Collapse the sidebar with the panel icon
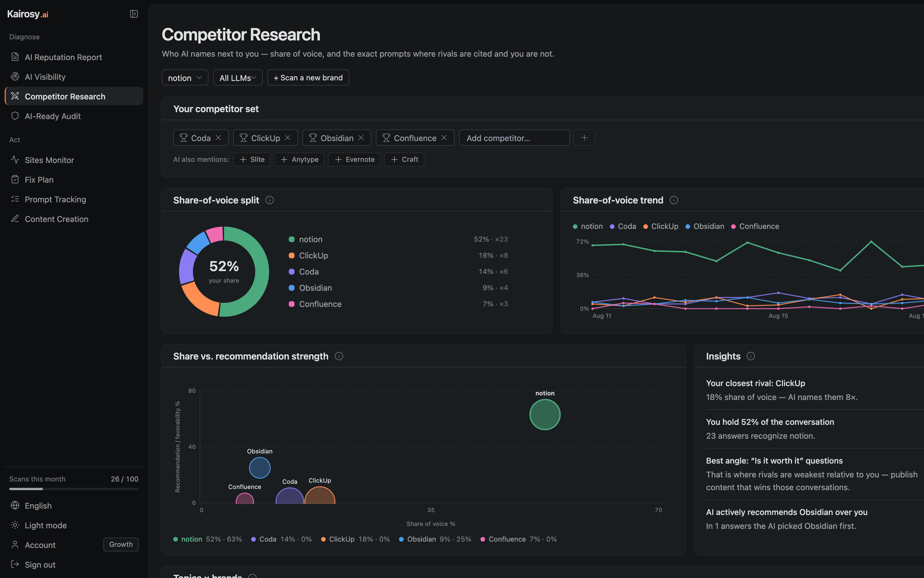 (x=134, y=14)
